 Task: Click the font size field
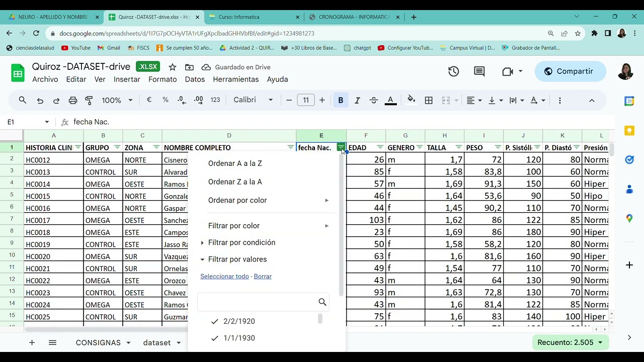coord(305,100)
